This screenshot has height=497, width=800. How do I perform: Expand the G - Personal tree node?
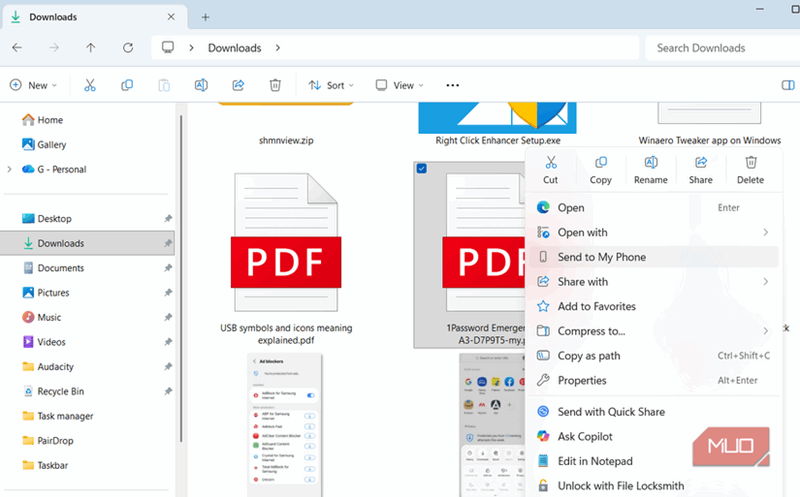[9, 170]
